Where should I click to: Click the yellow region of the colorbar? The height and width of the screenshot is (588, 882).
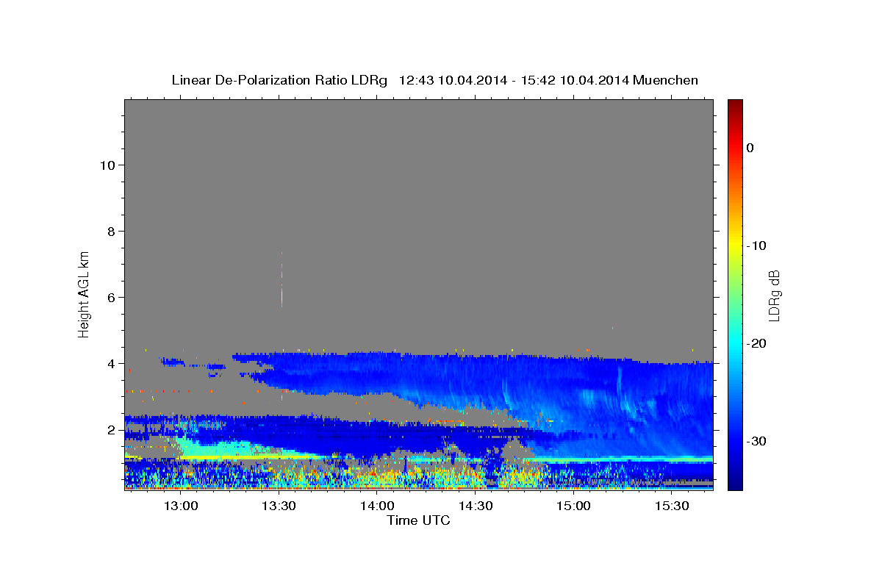(735, 245)
